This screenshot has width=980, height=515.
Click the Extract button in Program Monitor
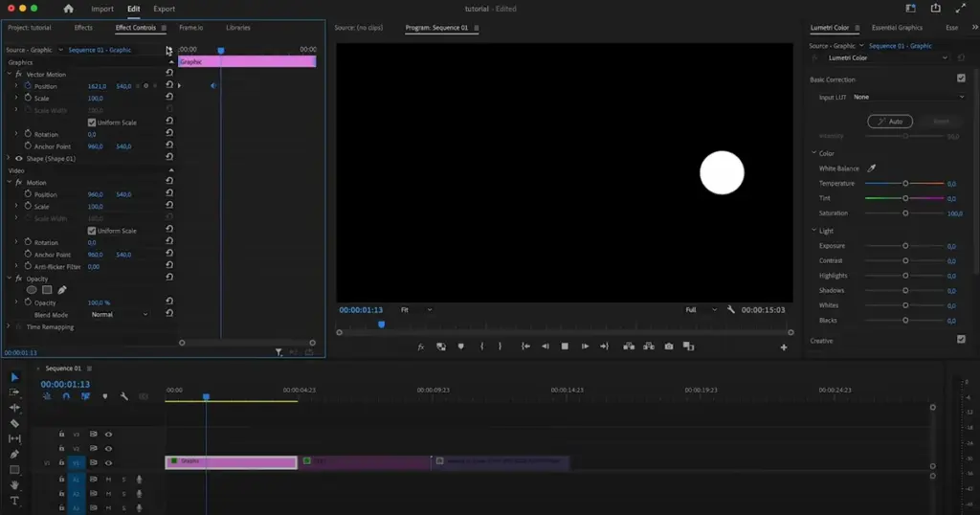[x=649, y=347]
